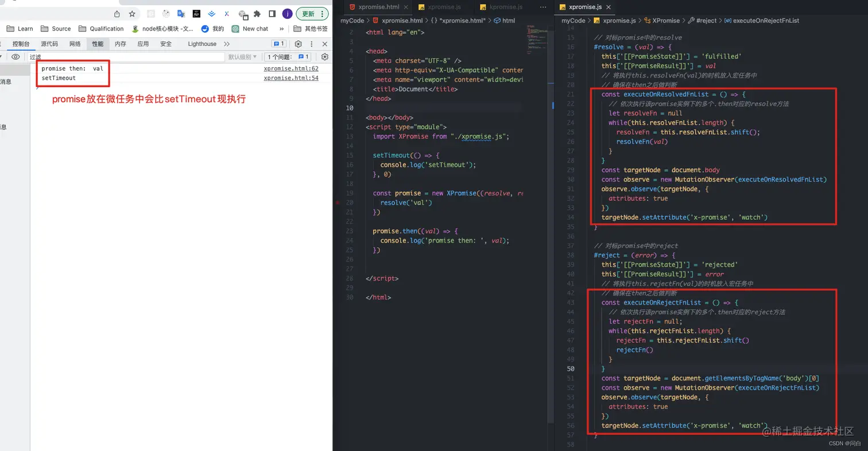Open DevTools settings gear in tab bar
The width and height of the screenshot is (868, 451).
(x=298, y=44)
